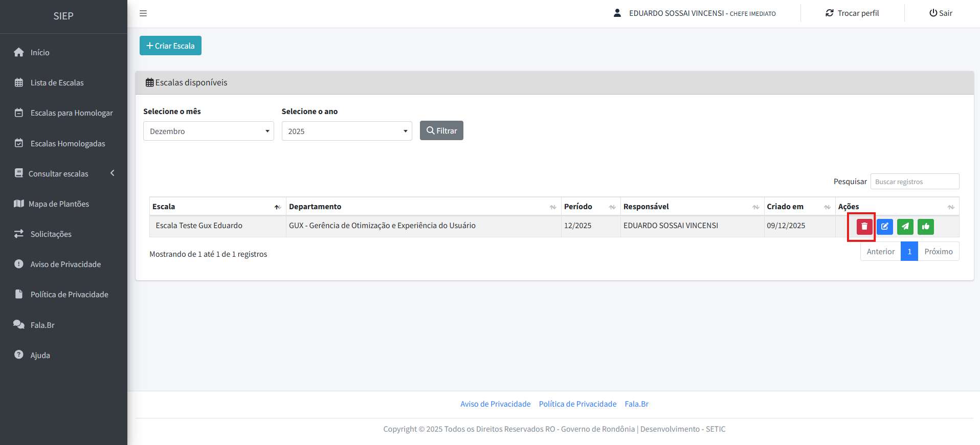Open Política de Privacidade footer link

(x=577, y=404)
